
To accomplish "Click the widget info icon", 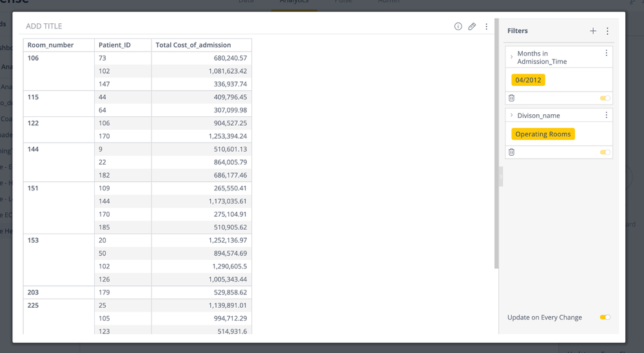I will tap(458, 26).
